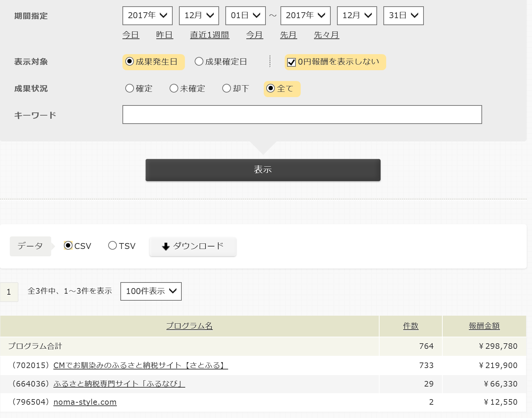The height and width of the screenshot is (418, 532).
Task: Click the 今日 quick period link
Action: [x=131, y=35]
